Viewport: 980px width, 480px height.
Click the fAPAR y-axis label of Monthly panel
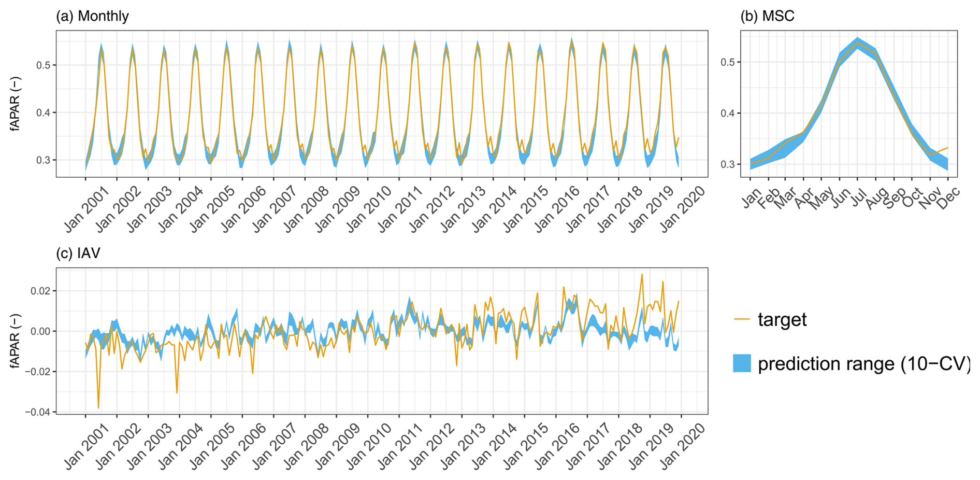16,104
